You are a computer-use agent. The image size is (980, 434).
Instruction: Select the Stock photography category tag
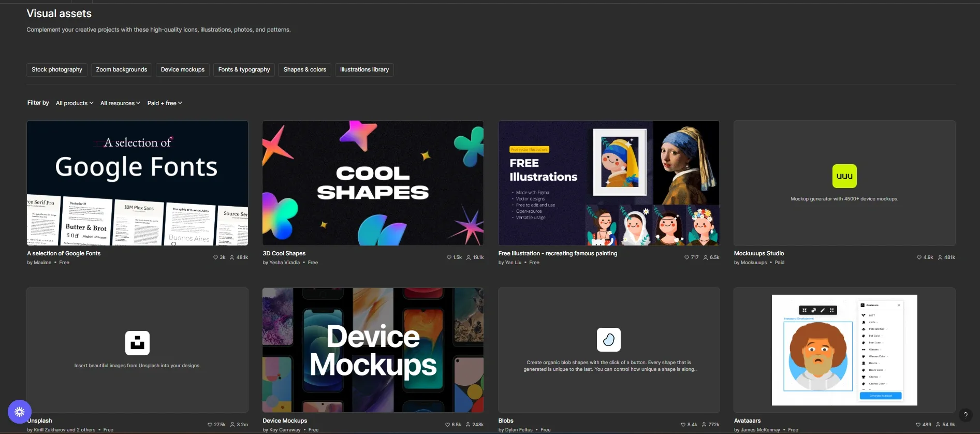point(57,70)
